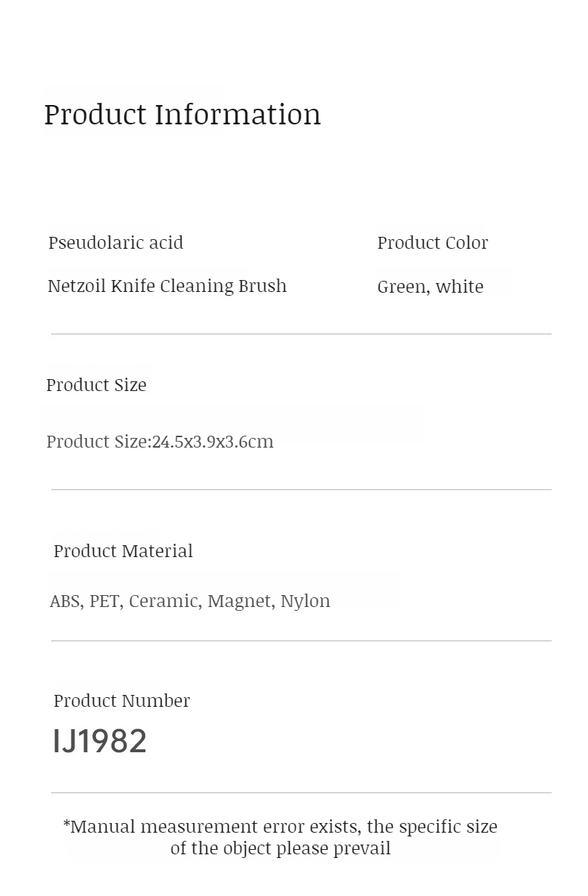Screen dimensions: 588x896
Task: Click the "Product Information" heading
Action: pos(182,115)
